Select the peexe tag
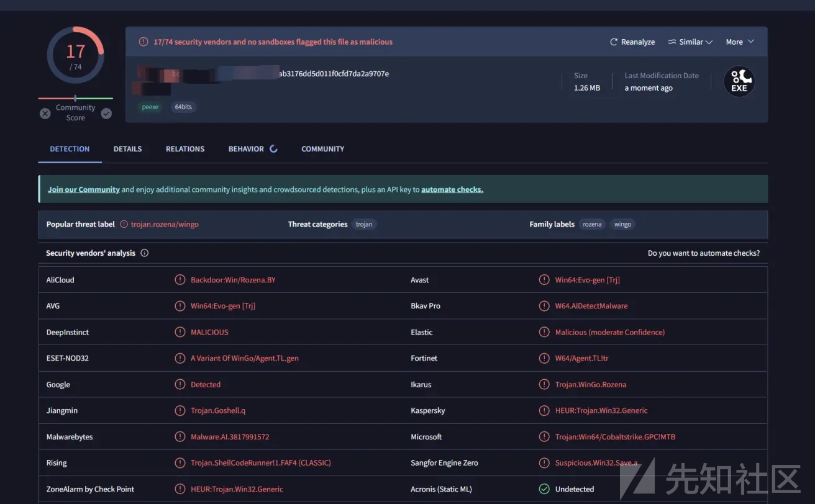The width and height of the screenshot is (815, 504). point(150,107)
